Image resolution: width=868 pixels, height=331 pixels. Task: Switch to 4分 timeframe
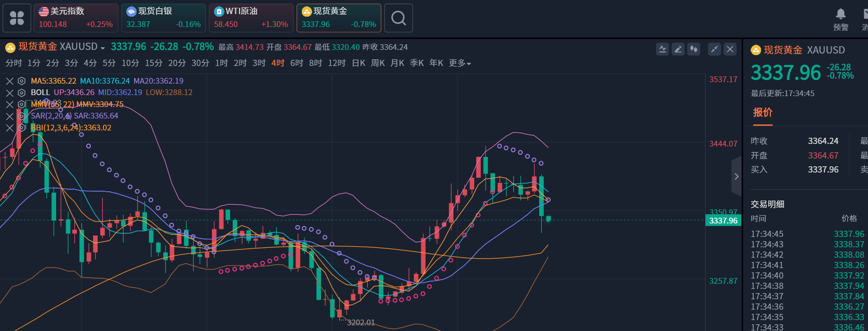click(90, 63)
